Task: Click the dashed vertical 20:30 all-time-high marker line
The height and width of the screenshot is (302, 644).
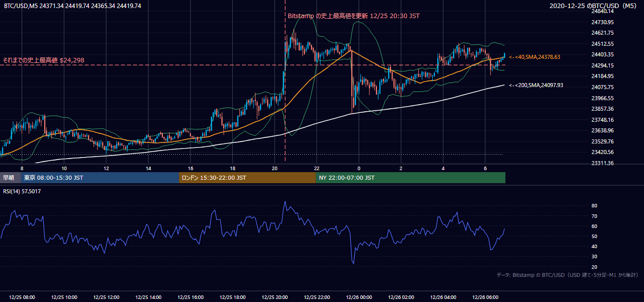Action: (x=285, y=81)
